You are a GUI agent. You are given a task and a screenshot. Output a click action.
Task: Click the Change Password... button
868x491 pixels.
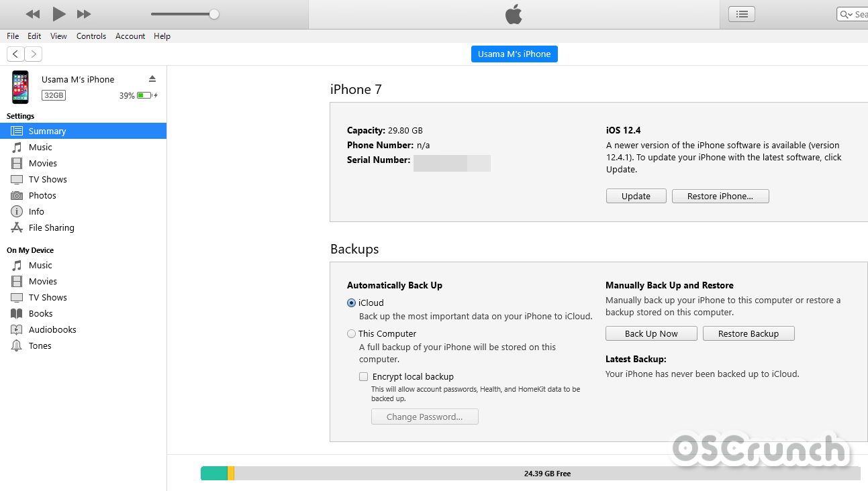[x=425, y=417]
